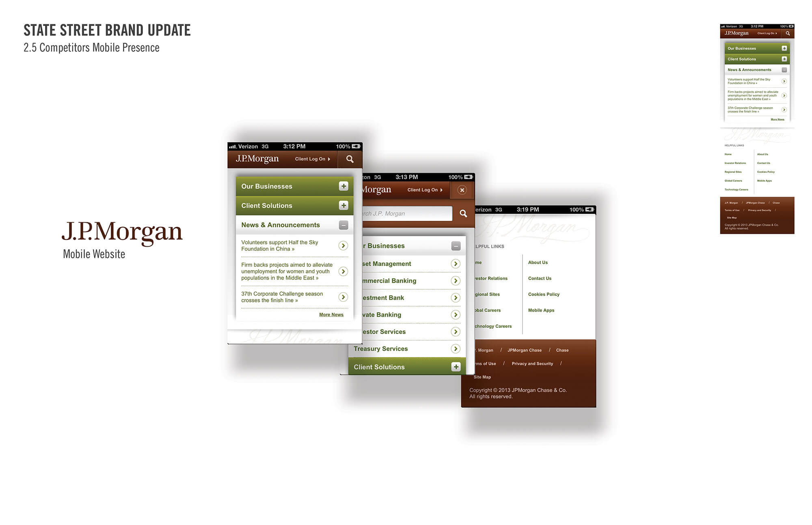This screenshot has width=812, height=525.
Task: Tap the Investment Bank navigation arrow
Action: 455,297
